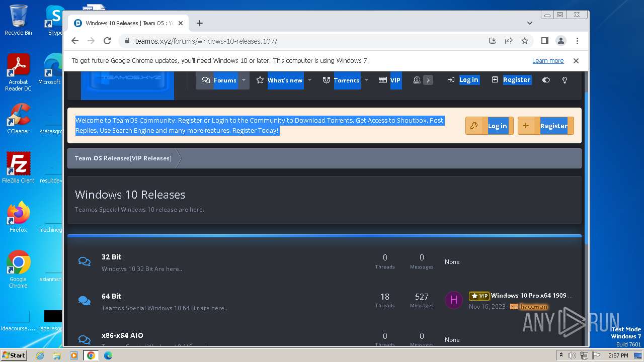
Task: Show more nav items with right chevron
Action: click(x=428, y=80)
